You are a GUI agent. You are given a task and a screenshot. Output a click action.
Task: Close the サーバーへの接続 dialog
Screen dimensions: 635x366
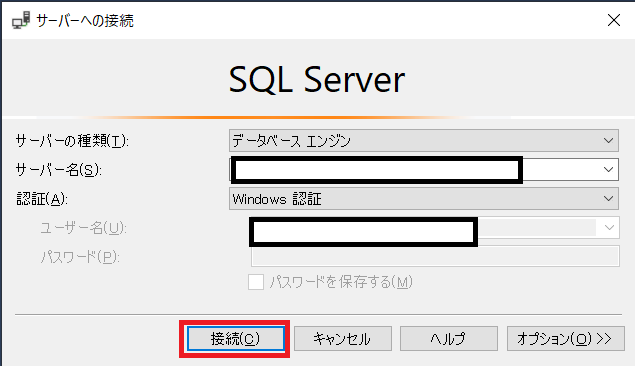click(614, 20)
